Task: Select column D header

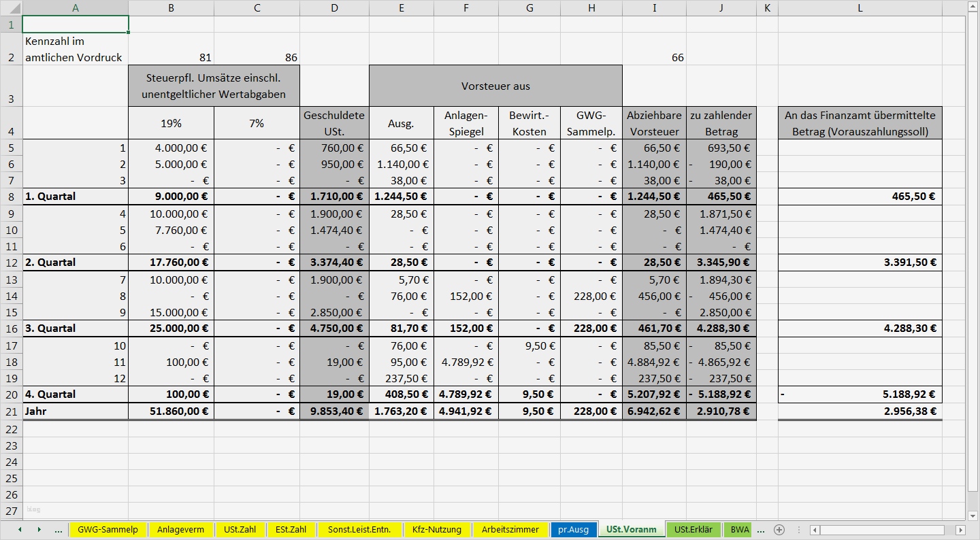Action: click(334, 8)
